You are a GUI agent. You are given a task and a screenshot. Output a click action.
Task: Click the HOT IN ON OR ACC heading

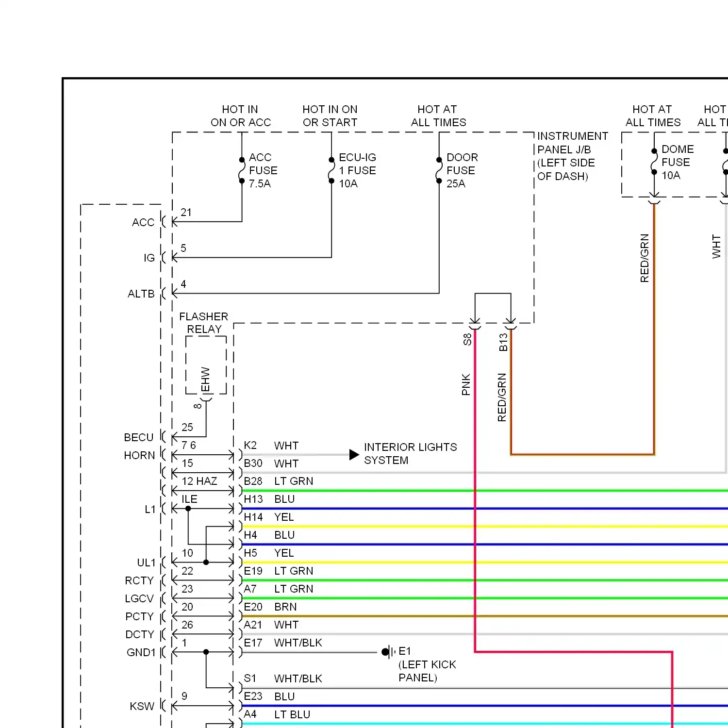tap(241, 116)
